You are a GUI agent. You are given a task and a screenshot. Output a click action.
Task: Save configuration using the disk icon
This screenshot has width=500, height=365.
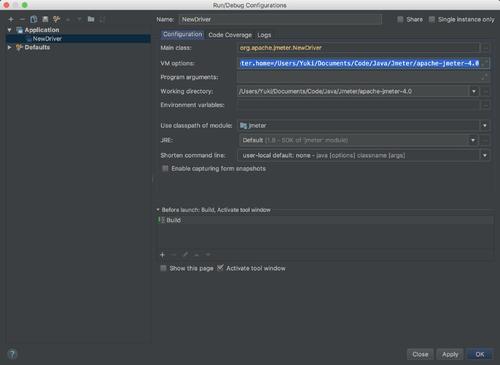tap(45, 19)
